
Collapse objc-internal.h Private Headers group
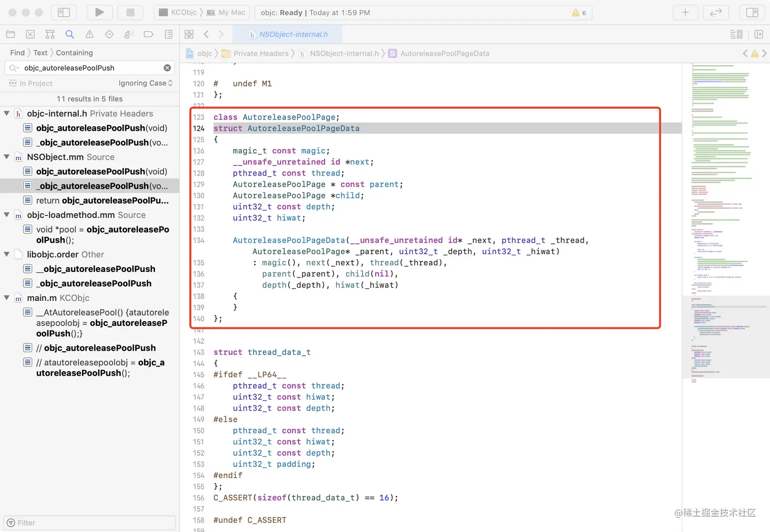tap(7, 114)
